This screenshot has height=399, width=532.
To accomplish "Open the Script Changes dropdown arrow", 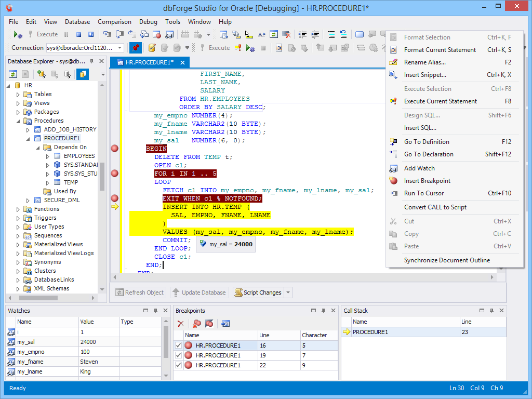I will (288, 292).
